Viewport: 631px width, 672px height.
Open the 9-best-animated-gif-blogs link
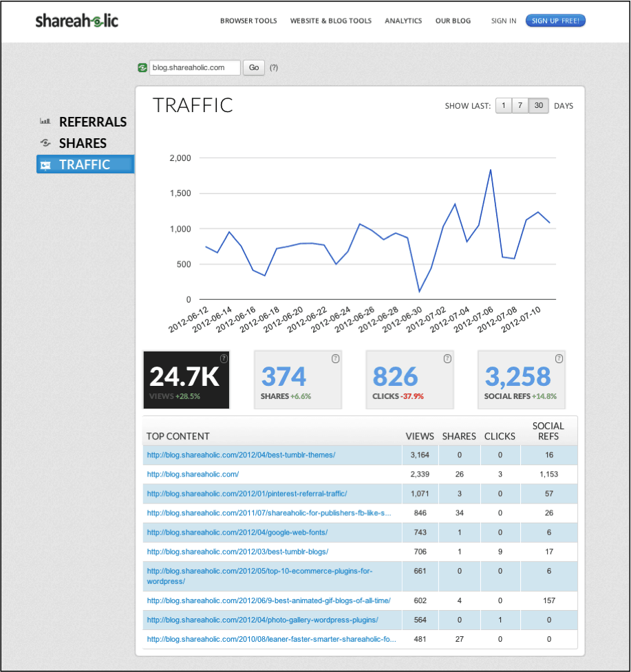(x=269, y=601)
